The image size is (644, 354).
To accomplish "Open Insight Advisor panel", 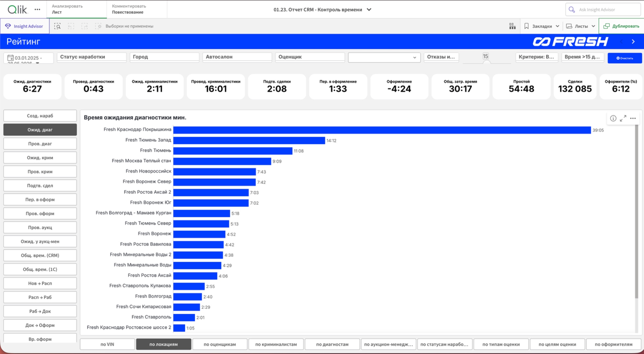I will click(x=25, y=26).
